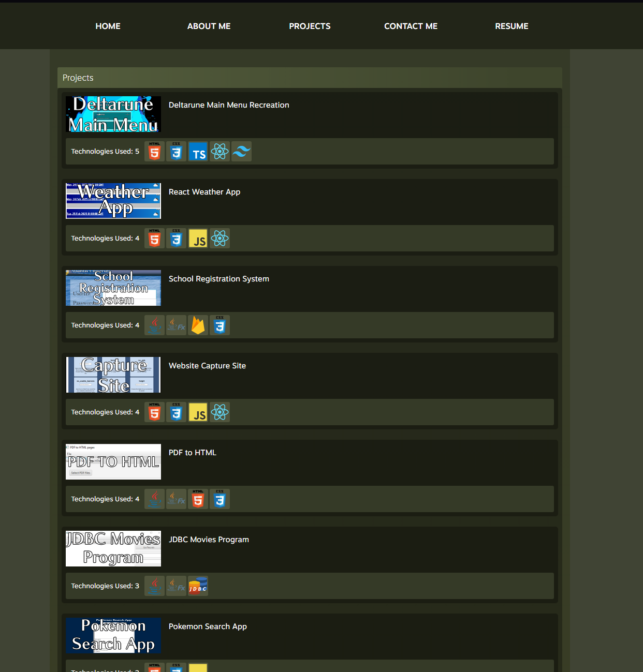643x672 pixels.
Task: Open the Pokemon Search App thumbnail
Action: tap(113, 635)
